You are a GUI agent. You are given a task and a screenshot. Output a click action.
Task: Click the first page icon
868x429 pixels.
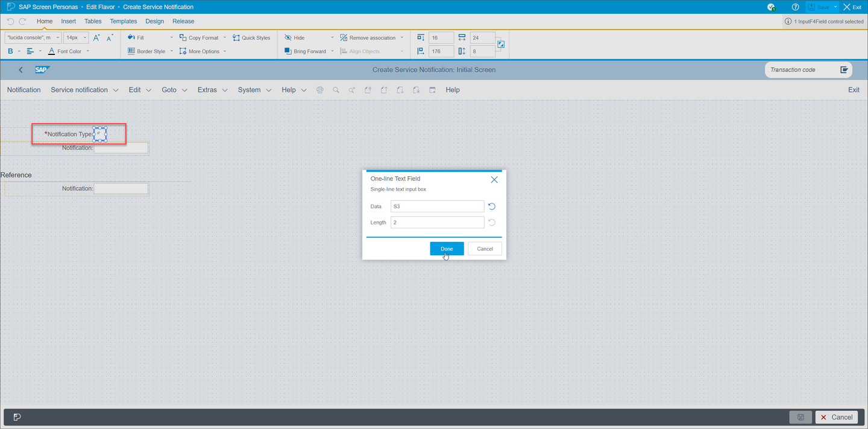(x=368, y=90)
